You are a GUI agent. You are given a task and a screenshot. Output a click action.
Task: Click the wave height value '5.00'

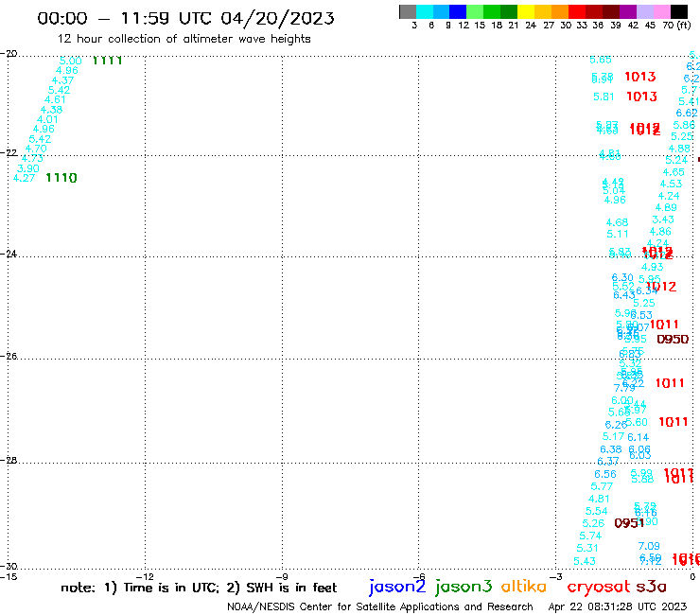71,61
